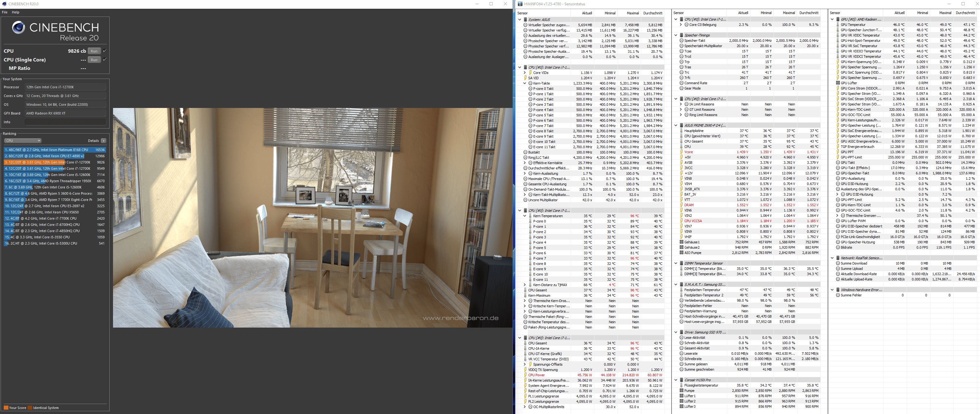The height and width of the screenshot is (414, 980).
Task: Click the thermometer icon next to Festplatten-Temperatur
Action: tap(681, 290)
